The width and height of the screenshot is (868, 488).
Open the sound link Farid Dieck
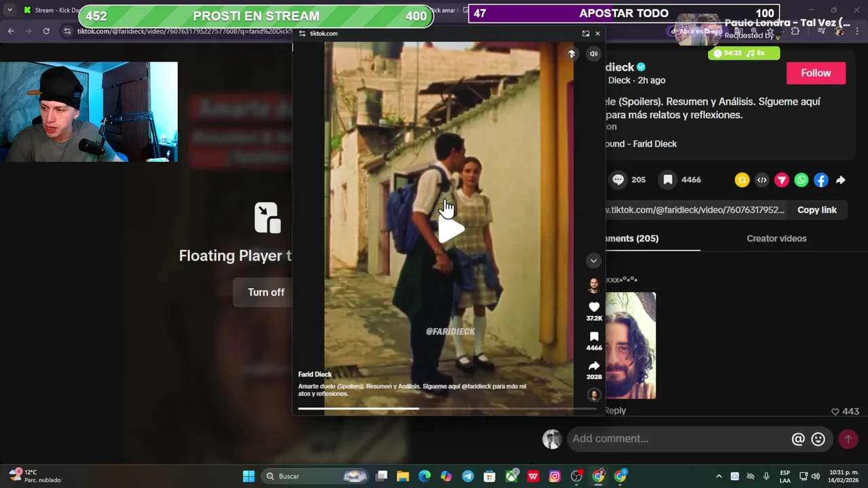641,144
